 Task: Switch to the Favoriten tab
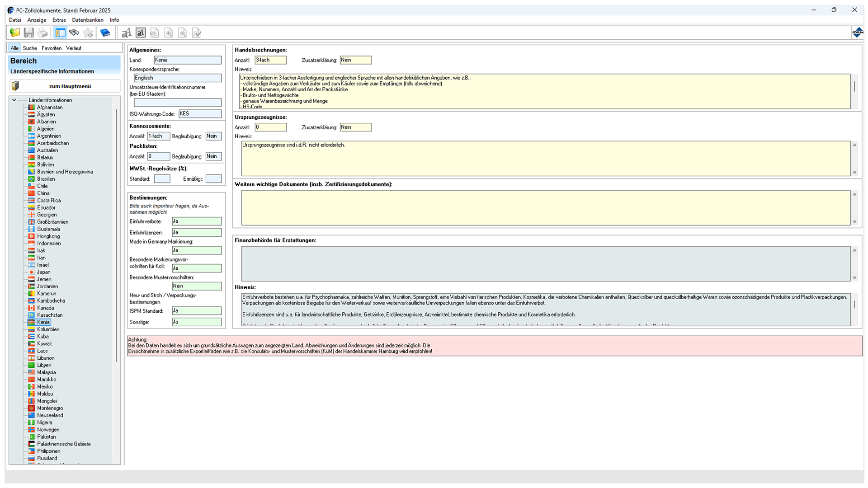click(52, 48)
